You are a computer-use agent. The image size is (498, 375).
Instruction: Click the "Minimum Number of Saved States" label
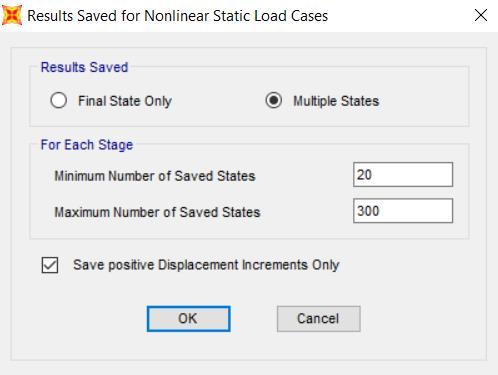pyautogui.click(x=155, y=176)
